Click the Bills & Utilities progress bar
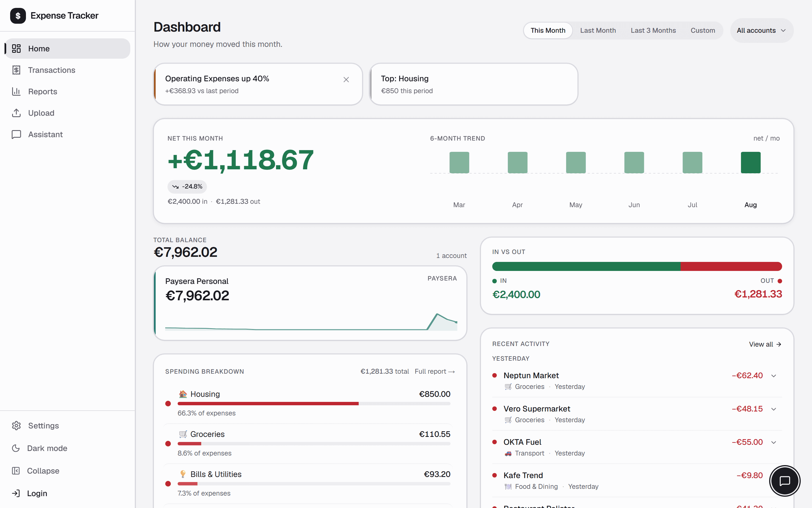Image resolution: width=812 pixels, height=508 pixels. point(314,484)
